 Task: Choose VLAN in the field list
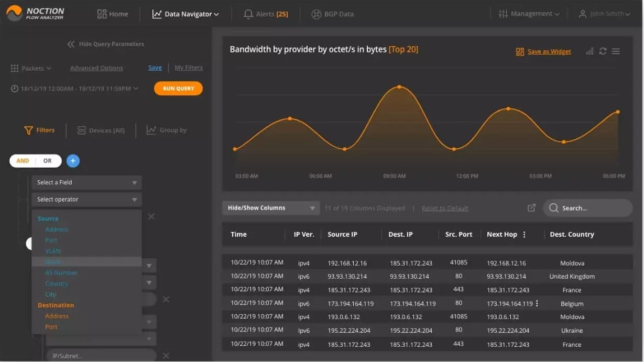click(x=53, y=251)
